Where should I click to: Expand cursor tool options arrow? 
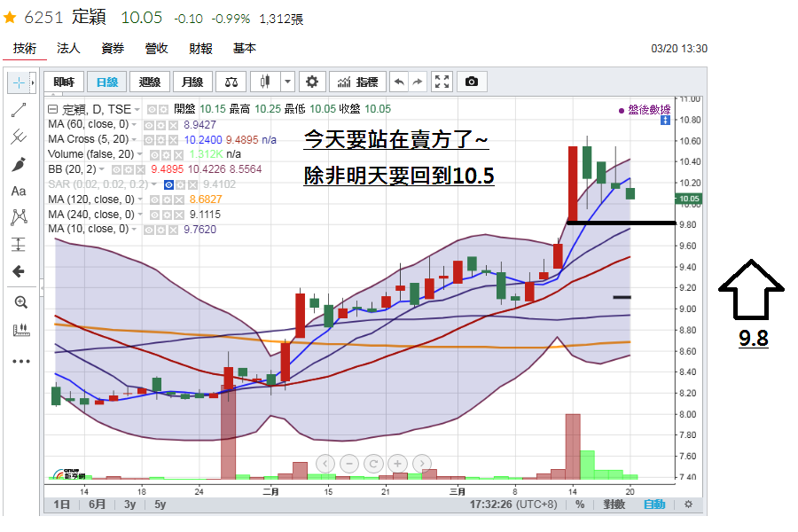tap(33, 82)
